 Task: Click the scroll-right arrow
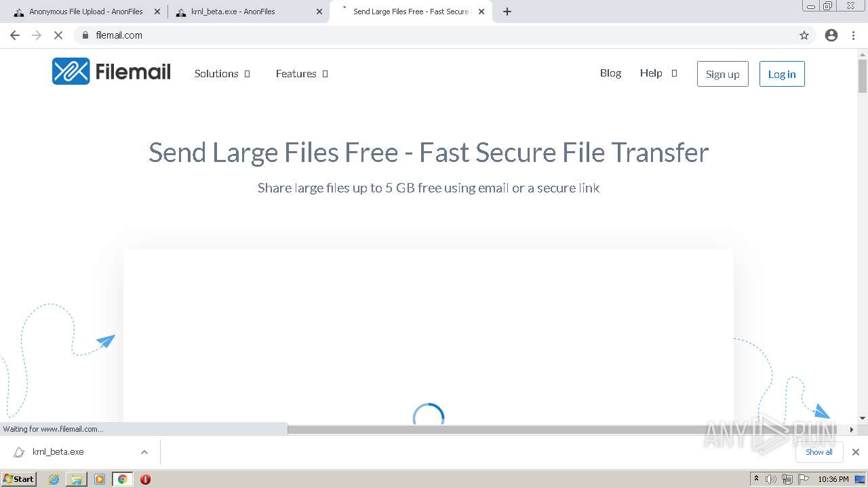pyautogui.click(x=852, y=430)
